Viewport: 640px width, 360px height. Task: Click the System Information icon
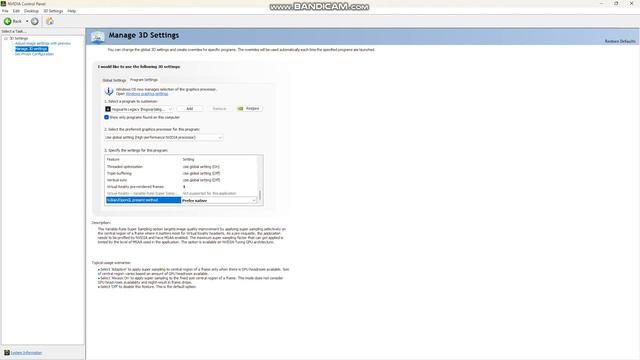pyautogui.click(x=7, y=353)
